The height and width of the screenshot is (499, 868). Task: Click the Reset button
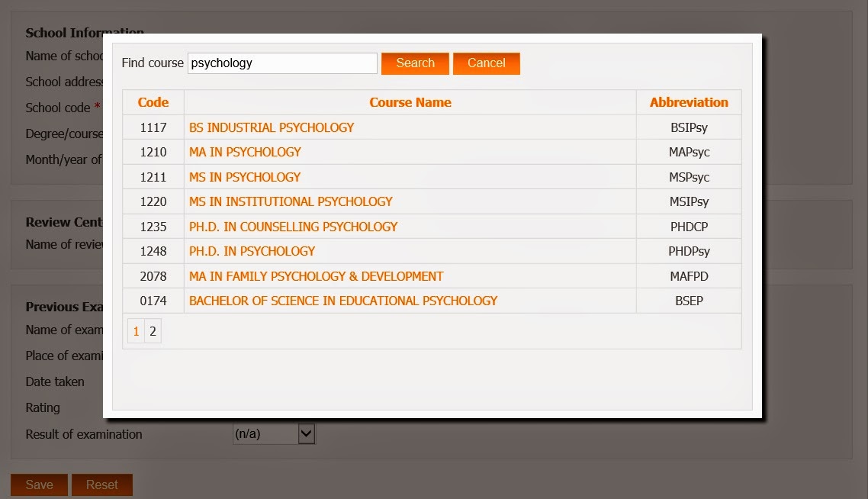[101, 485]
